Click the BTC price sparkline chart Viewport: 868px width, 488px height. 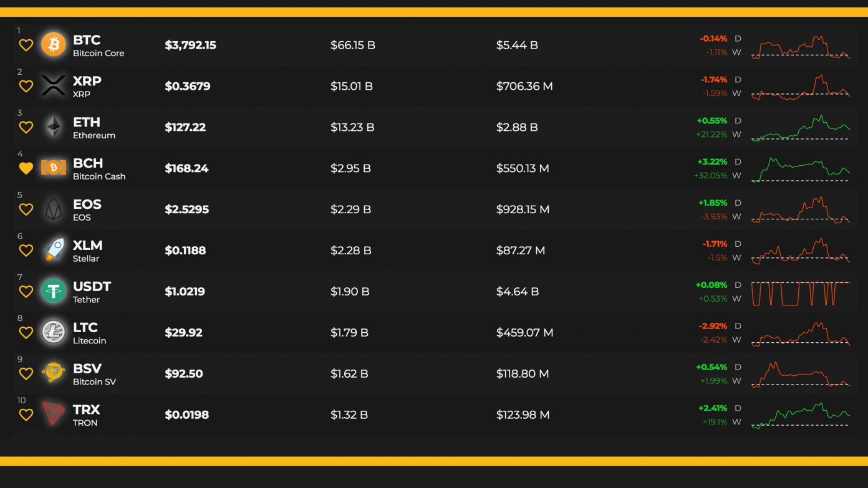pos(801,47)
